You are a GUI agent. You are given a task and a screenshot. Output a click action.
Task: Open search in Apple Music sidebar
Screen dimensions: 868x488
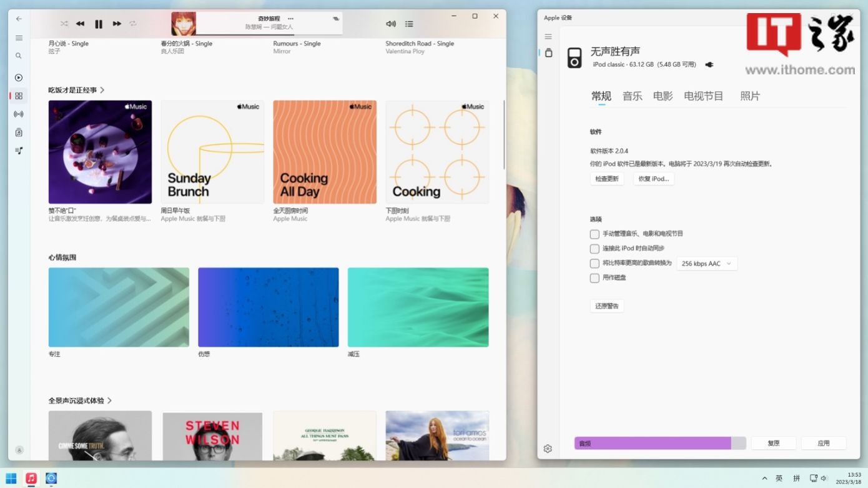[x=19, y=56]
